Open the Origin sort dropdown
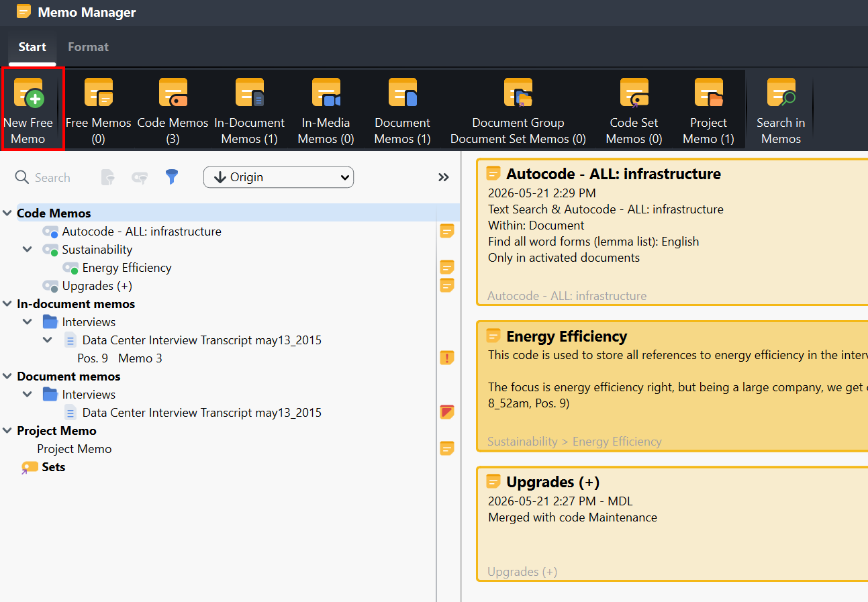The height and width of the screenshot is (602, 868). coord(279,177)
